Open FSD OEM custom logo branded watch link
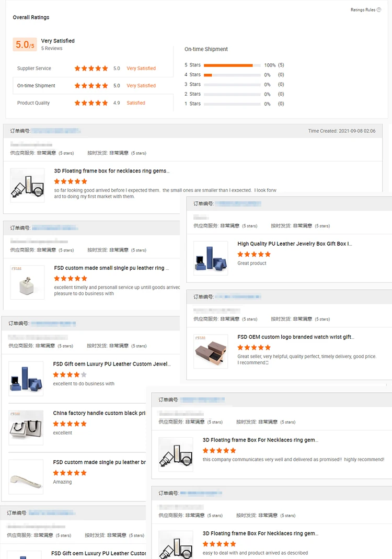 296,337
